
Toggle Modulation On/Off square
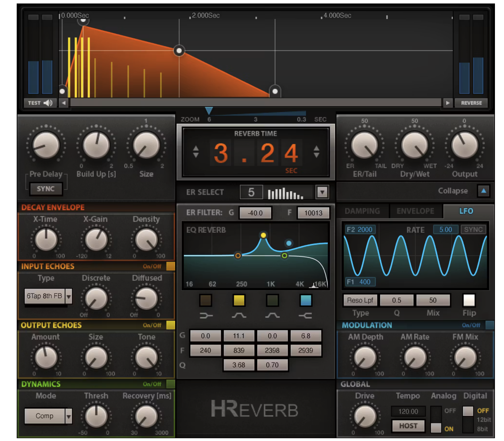pyautogui.click(x=490, y=325)
